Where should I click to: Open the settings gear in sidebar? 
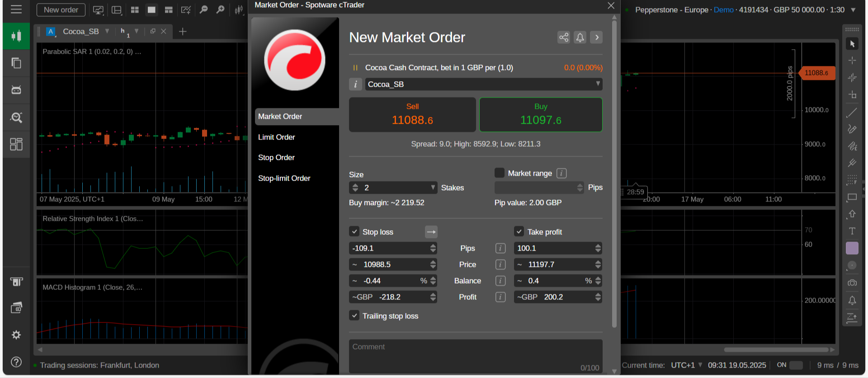coord(16,335)
